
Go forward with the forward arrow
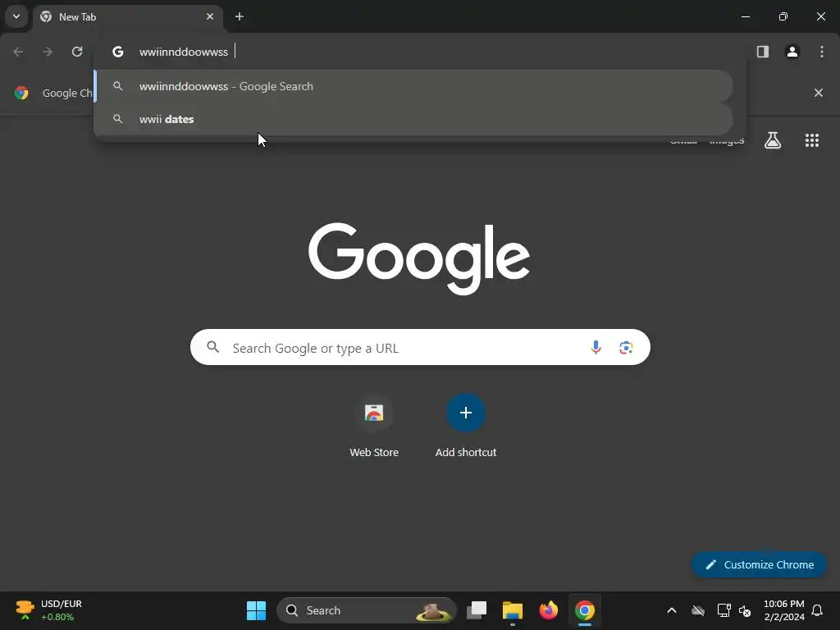pyautogui.click(x=48, y=52)
